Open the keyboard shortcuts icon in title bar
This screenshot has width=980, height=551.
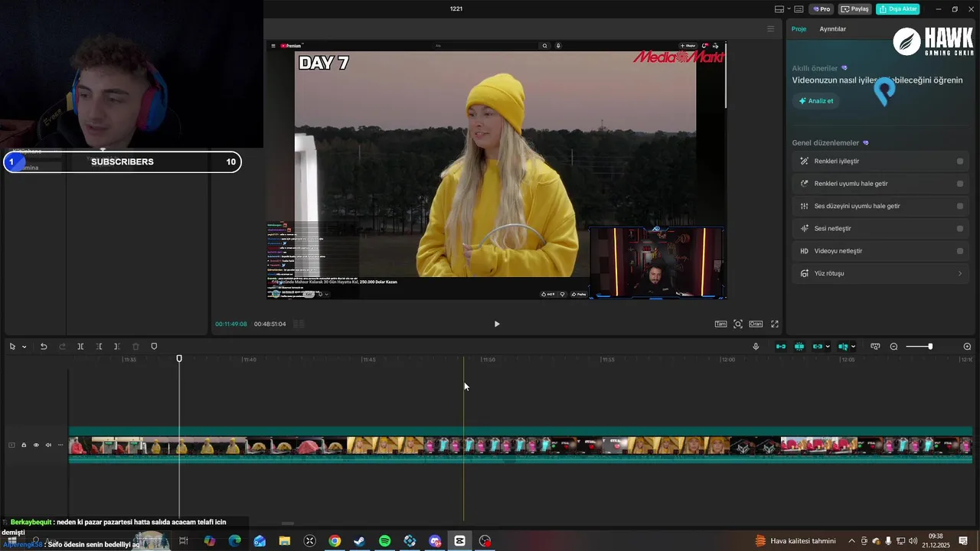pyautogui.click(x=799, y=9)
